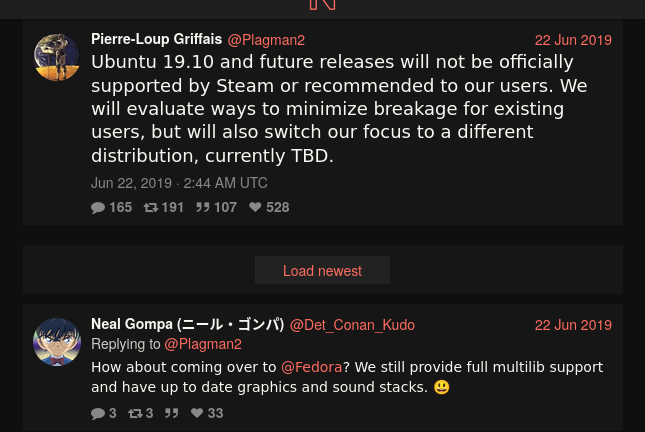Open the @Plagman2 handle link in header

[x=266, y=40]
